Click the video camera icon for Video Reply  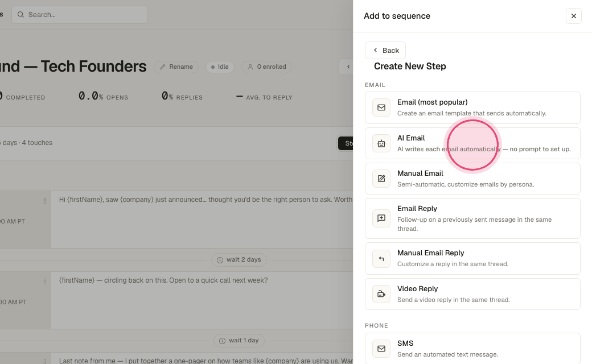[x=381, y=294]
